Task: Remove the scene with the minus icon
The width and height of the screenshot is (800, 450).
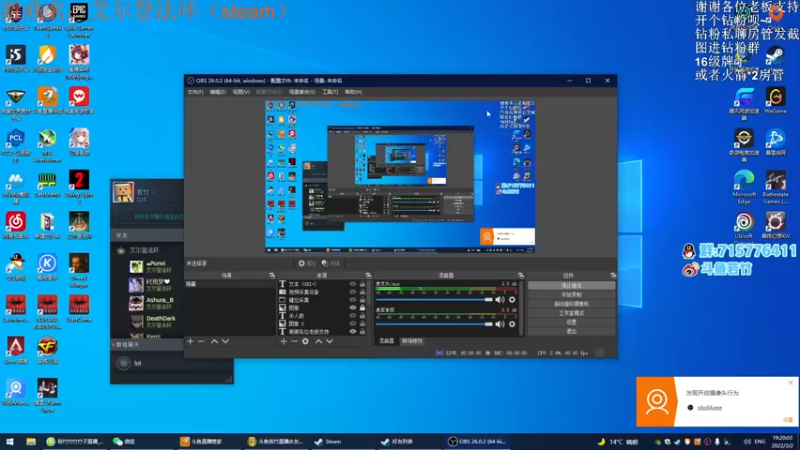Action: pyautogui.click(x=201, y=341)
